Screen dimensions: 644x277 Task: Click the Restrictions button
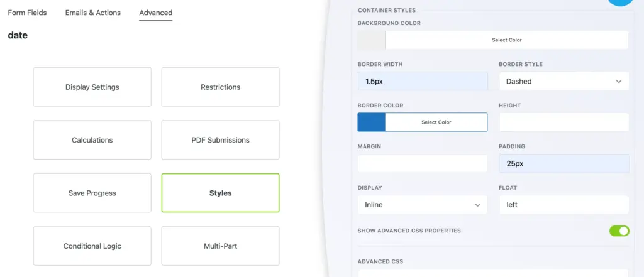click(220, 87)
